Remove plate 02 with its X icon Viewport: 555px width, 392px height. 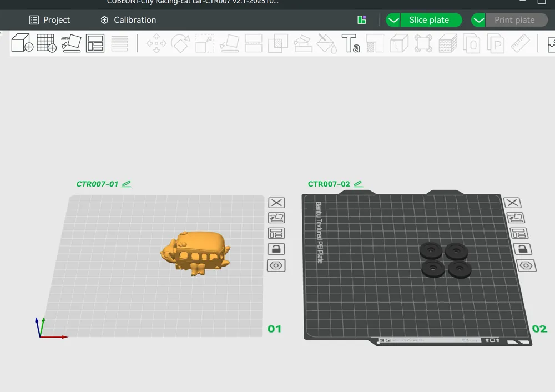pyautogui.click(x=512, y=203)
